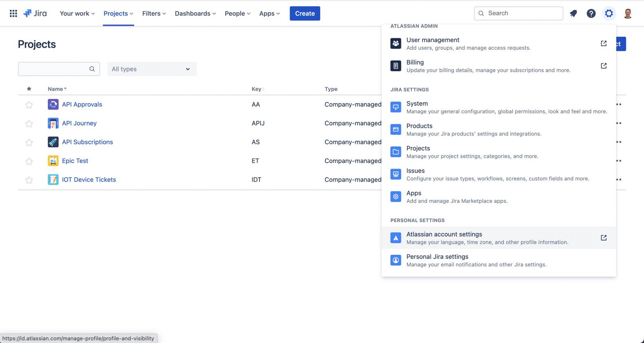This screenshot has width=644, height=343.
Task: Open System under Jira settings
Action: [x=499, y=107]
